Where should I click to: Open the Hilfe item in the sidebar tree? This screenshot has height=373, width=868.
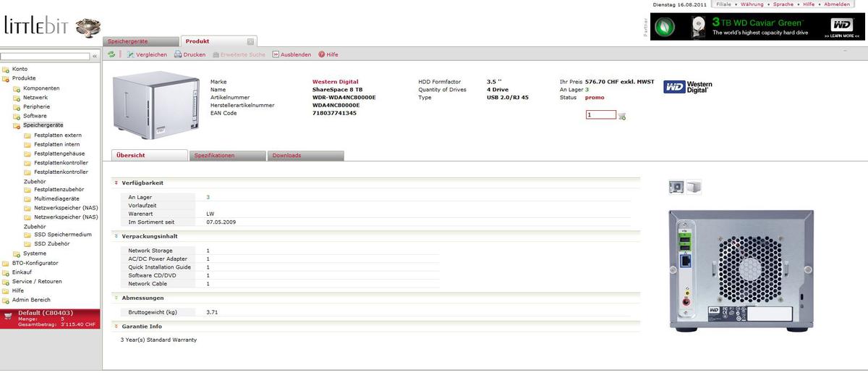[18, 290]
